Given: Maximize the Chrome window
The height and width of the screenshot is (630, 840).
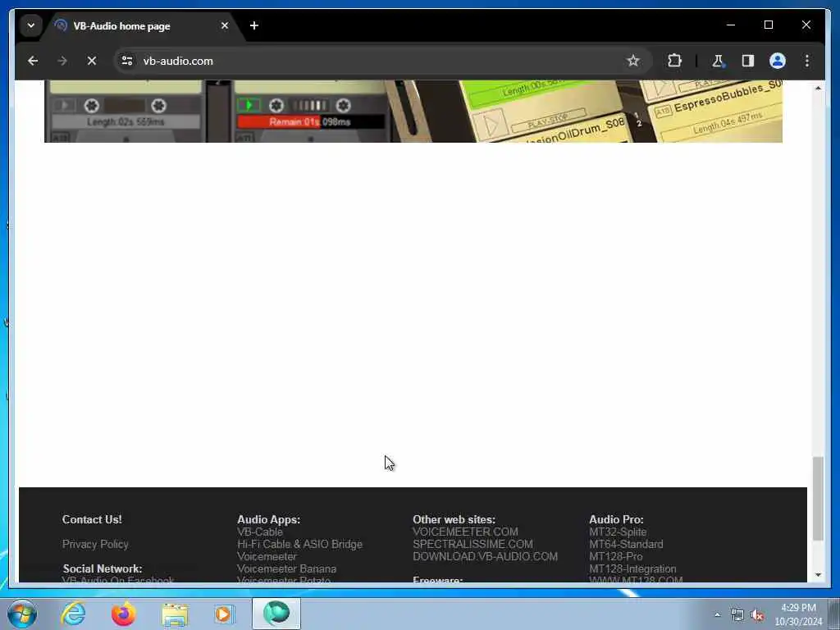Looking at the screenshot, I should 768,25.
